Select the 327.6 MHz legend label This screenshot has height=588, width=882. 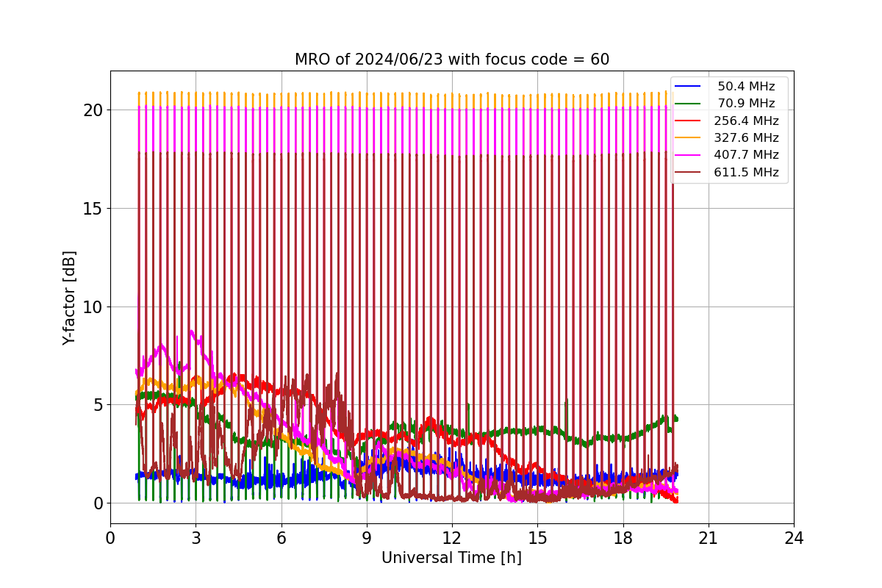tap(747, 138)
